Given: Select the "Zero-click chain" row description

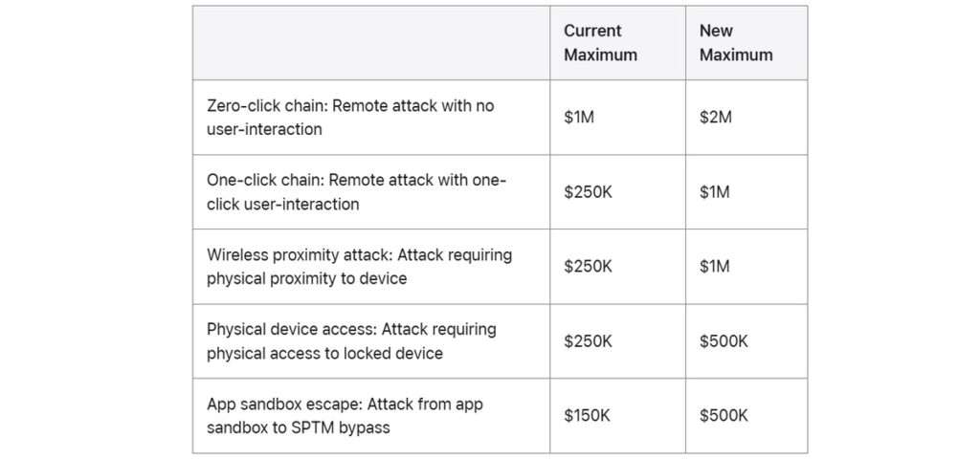Looking at the screenshot, I should 350,118.
